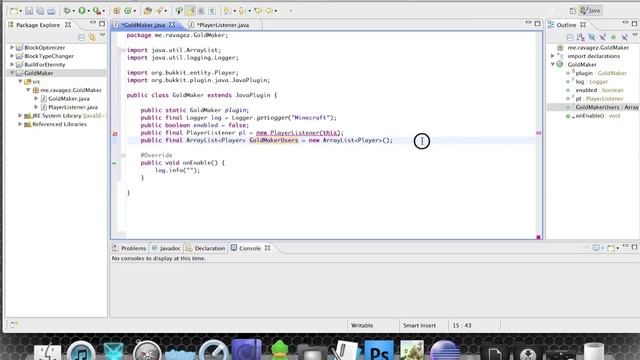
Task: Expand Referenced Libraries node
Action: coord(20,124)
